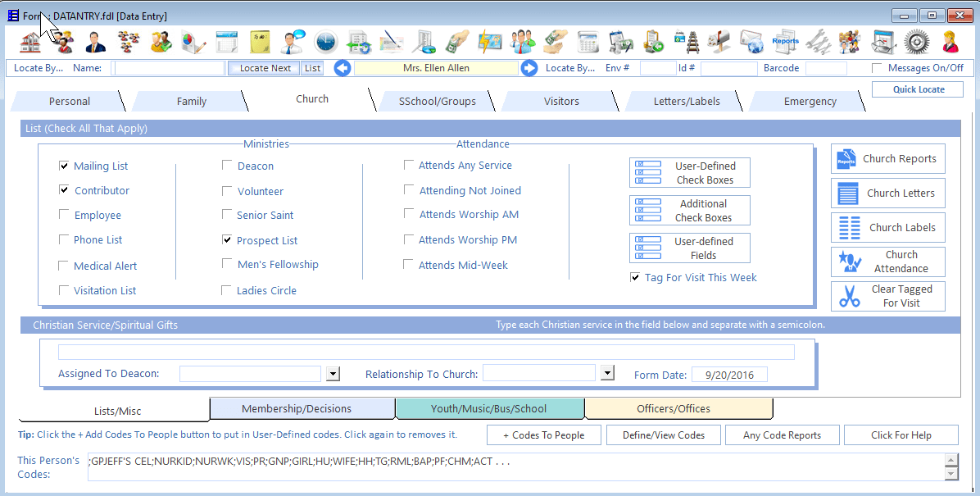Open the Assigned To Deacon dropdown
This screenshot has height=496, width=980.
[x=333, y=374]
